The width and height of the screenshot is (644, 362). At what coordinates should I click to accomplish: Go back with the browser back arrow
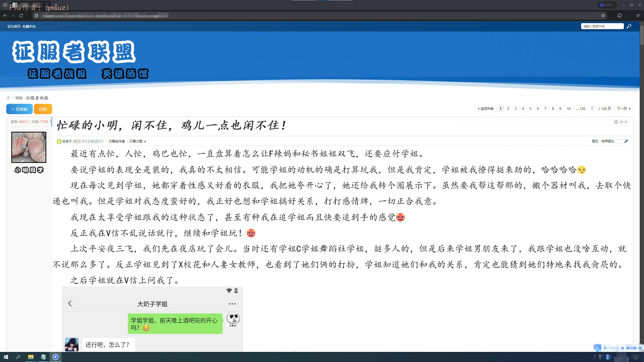pos(5,15)
